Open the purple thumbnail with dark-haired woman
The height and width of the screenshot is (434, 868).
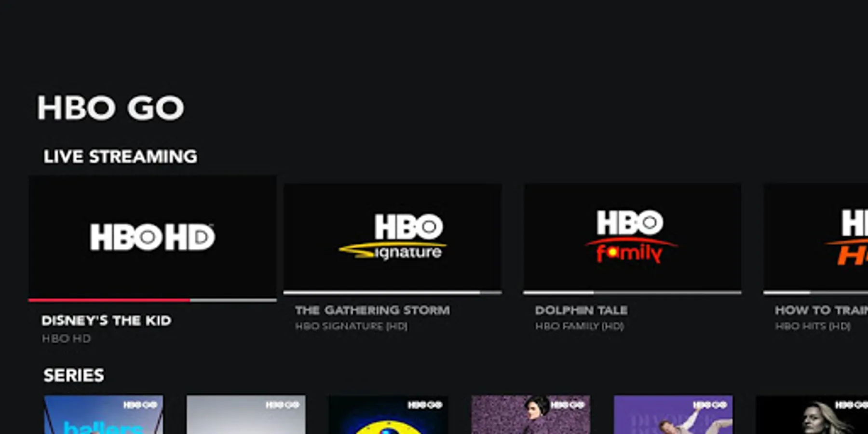pyautogui.click(x=530, y=415)
